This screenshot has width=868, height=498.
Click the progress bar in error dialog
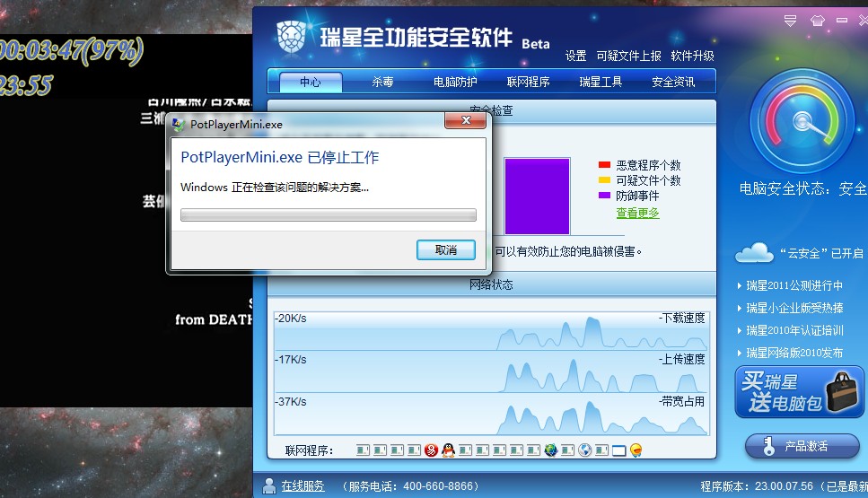(x=329, y=214)
